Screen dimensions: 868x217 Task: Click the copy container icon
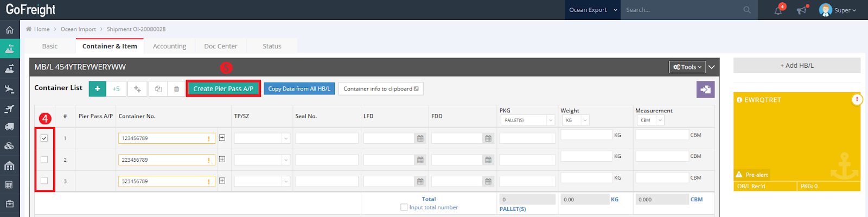(158, 89)
